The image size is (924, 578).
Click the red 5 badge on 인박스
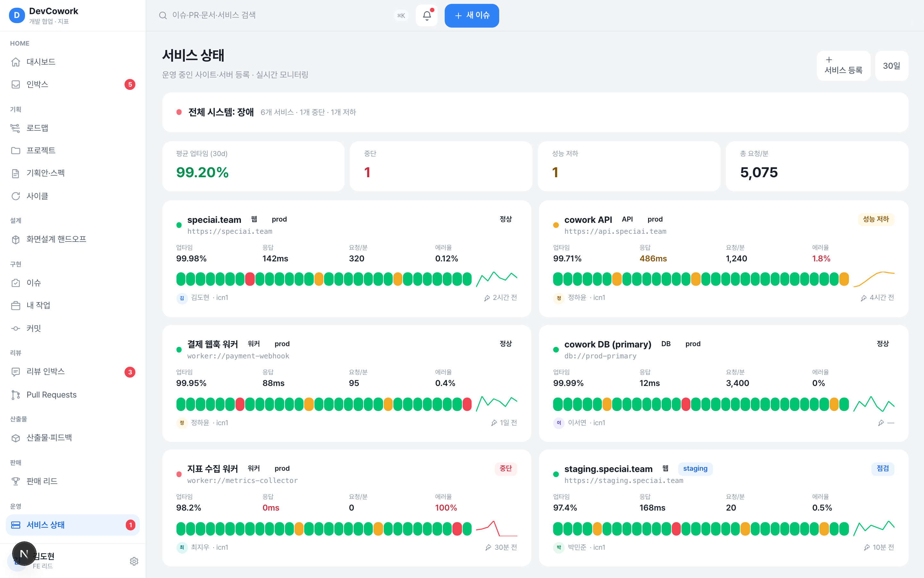pyautogui.click(x=130, y=84)
